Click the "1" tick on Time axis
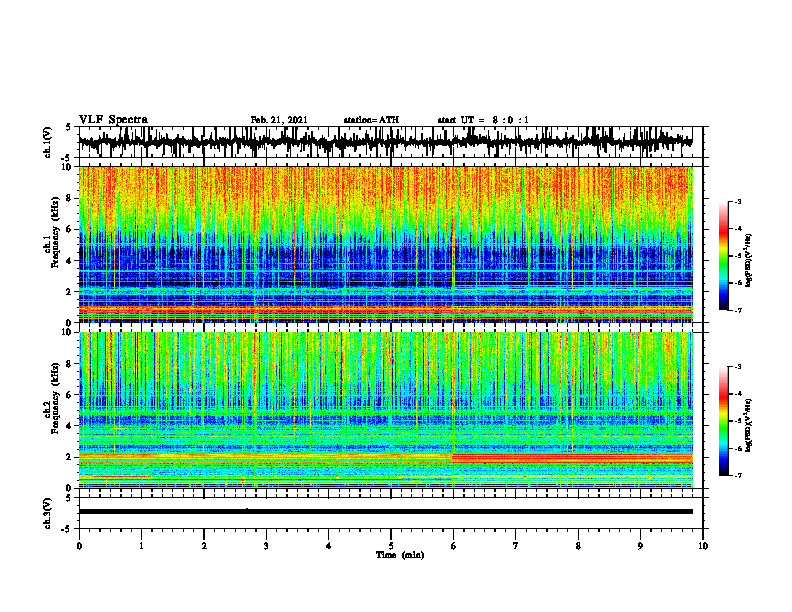 point(141,546)
